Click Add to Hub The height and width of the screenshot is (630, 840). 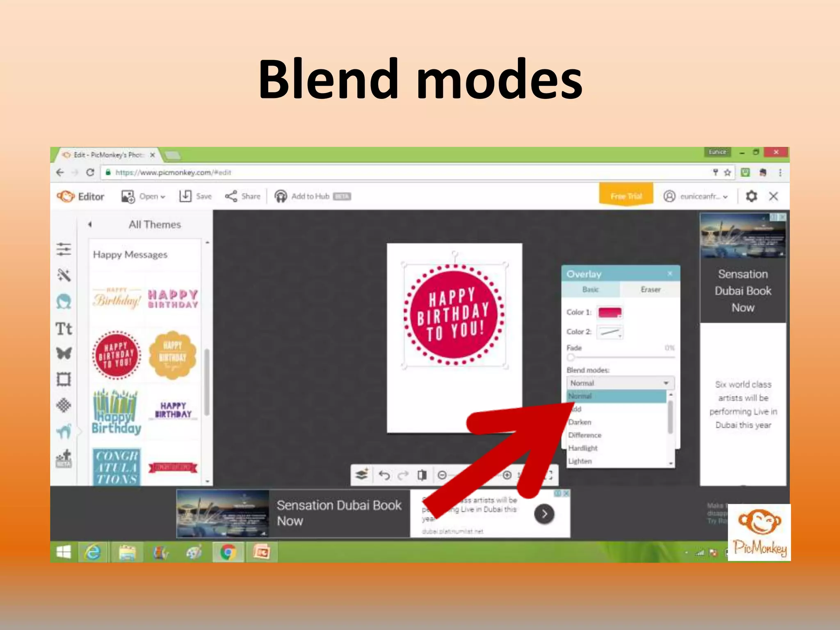pyautogui.click(x=313, y=196)
